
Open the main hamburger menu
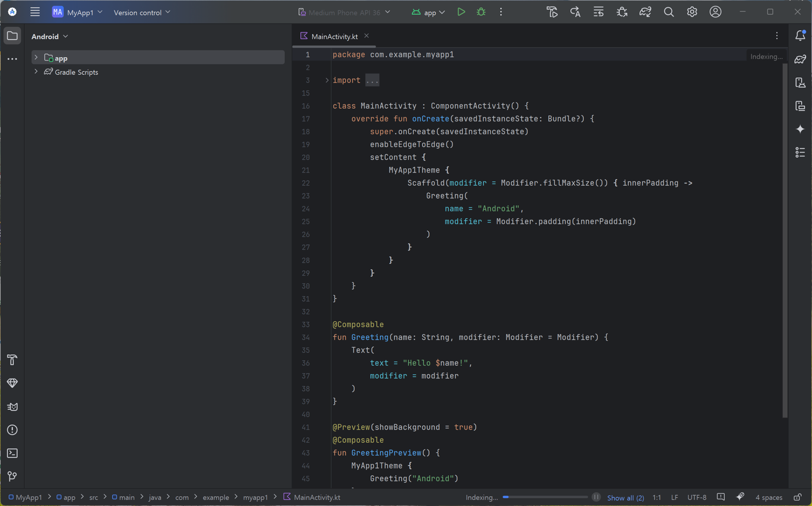click(x=35, y=12)
